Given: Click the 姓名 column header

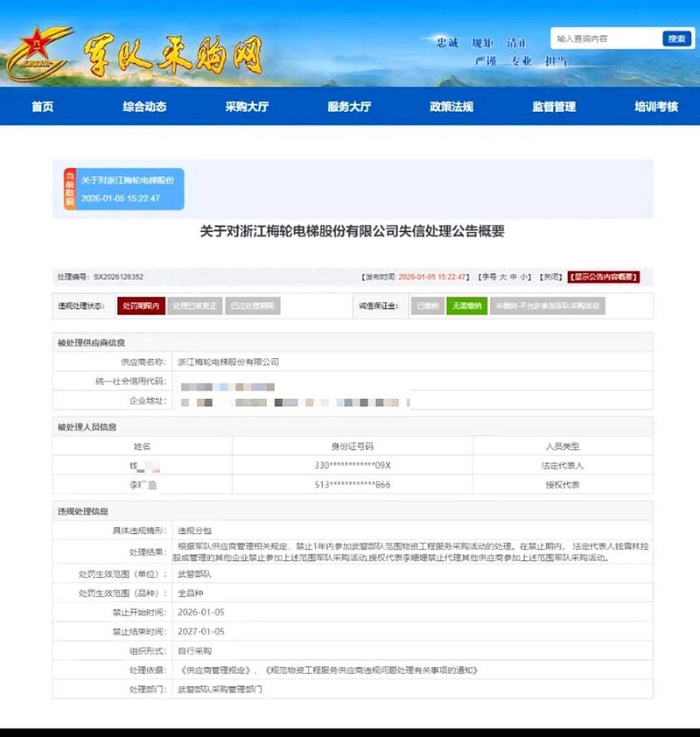Looking at the screenshot, I should (142, 446).
